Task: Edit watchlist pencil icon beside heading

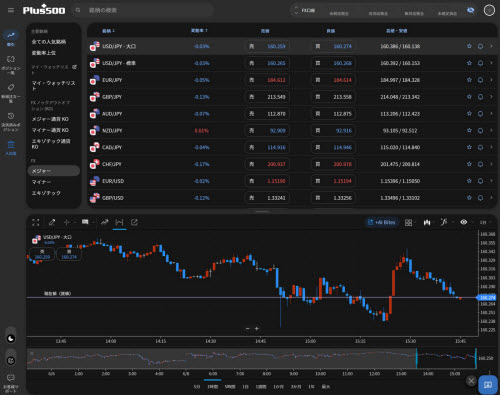Action: pyautogui.click(x=74, y=67)
